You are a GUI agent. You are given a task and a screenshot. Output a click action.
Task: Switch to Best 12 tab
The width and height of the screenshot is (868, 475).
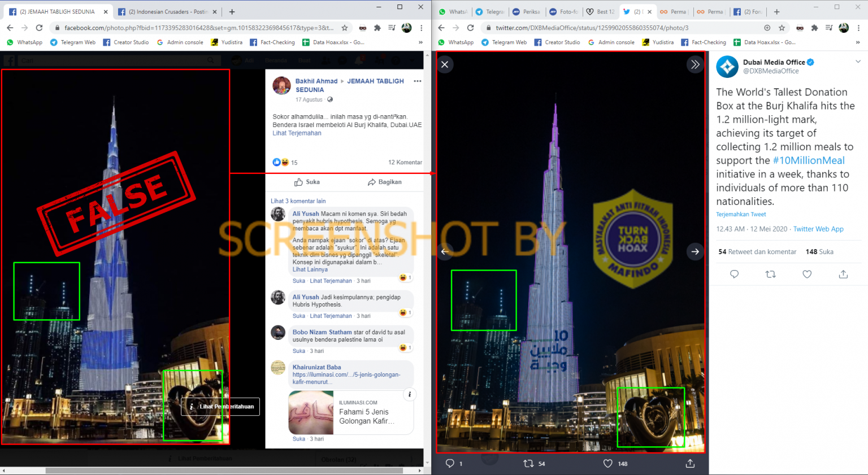[601, 12]
